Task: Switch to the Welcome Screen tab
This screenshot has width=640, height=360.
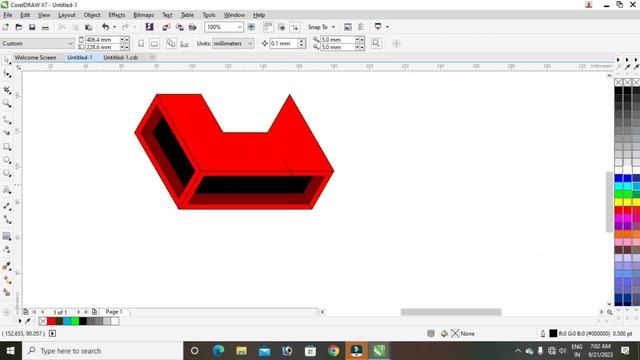Action: coord(36,58)
